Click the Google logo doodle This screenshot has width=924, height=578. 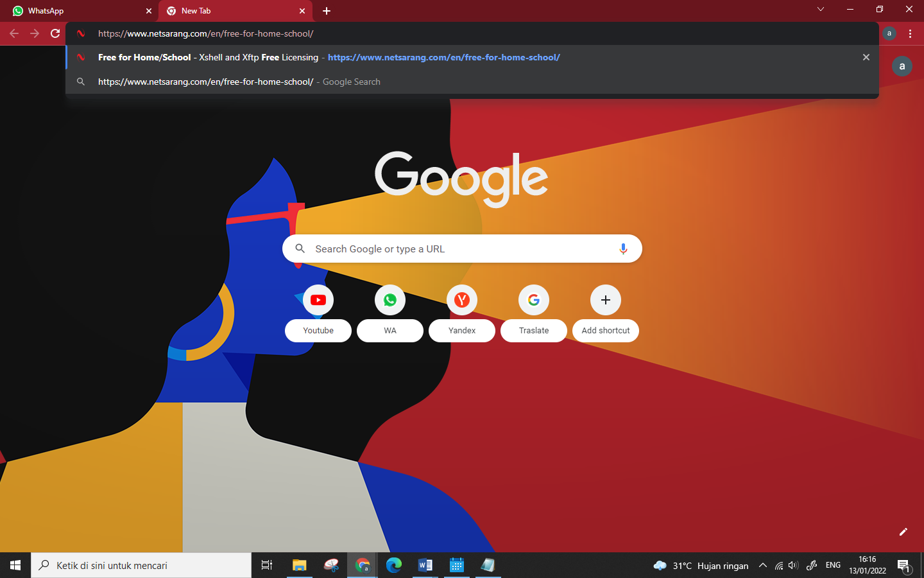(461, 179)
